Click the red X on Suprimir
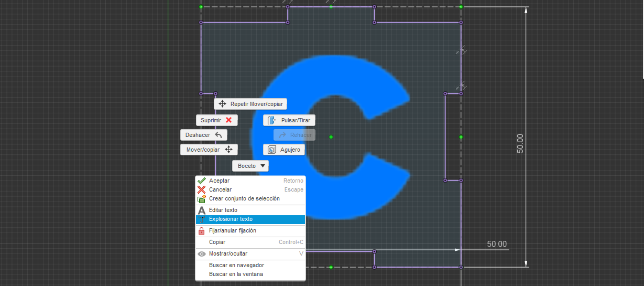This screenshot has height=286, width=644. pos(229,120)
